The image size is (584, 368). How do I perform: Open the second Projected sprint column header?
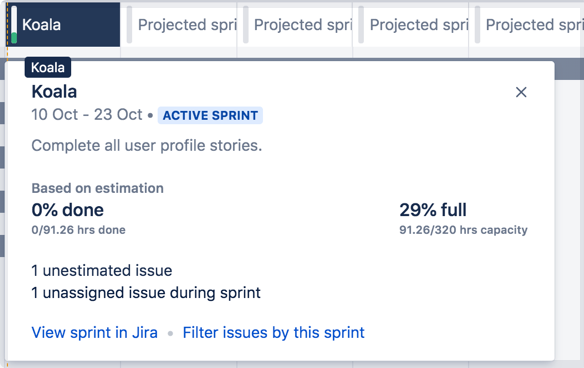[x=295, y=25]
